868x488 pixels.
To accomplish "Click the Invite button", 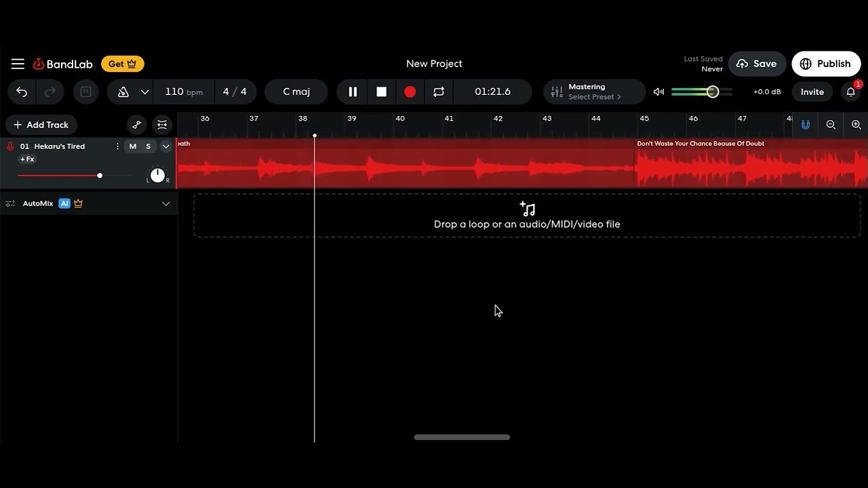I will coord(812,91).
